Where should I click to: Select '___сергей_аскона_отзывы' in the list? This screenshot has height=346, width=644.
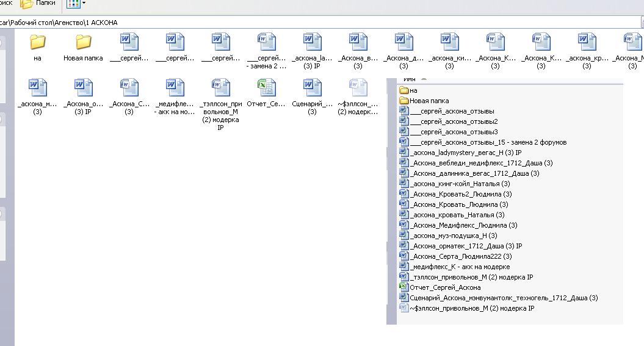(447, 111)
